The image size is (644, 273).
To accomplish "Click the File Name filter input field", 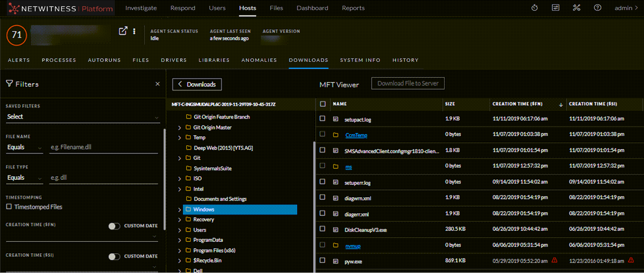I will (103, 147).
